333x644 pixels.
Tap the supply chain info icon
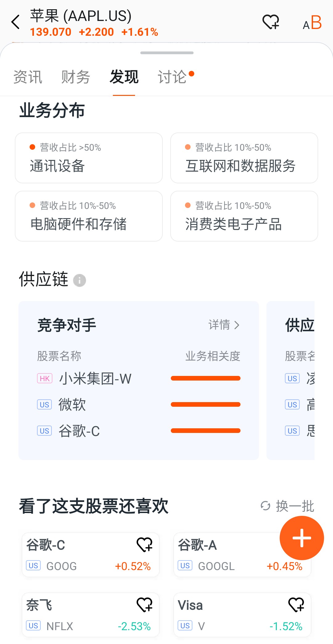coord(80,280)
